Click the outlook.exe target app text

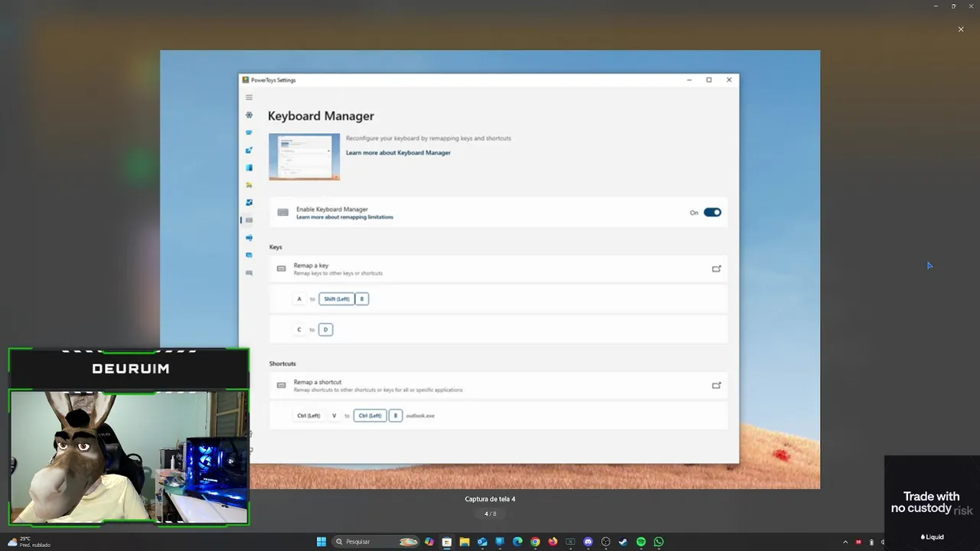coord(420,416)
